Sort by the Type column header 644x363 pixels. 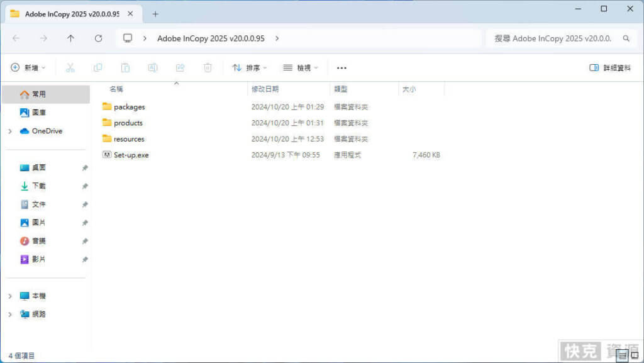340,89
